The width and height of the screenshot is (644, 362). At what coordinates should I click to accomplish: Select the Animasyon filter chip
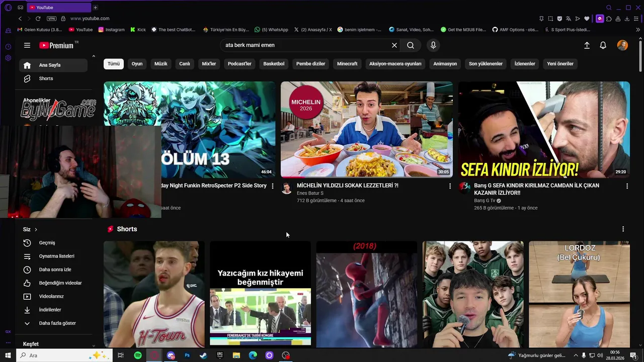445,64
